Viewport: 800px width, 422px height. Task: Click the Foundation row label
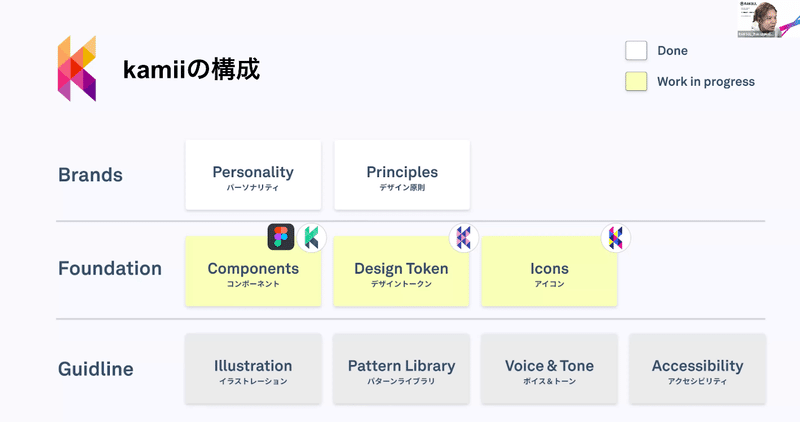click(x=110, y=268)
